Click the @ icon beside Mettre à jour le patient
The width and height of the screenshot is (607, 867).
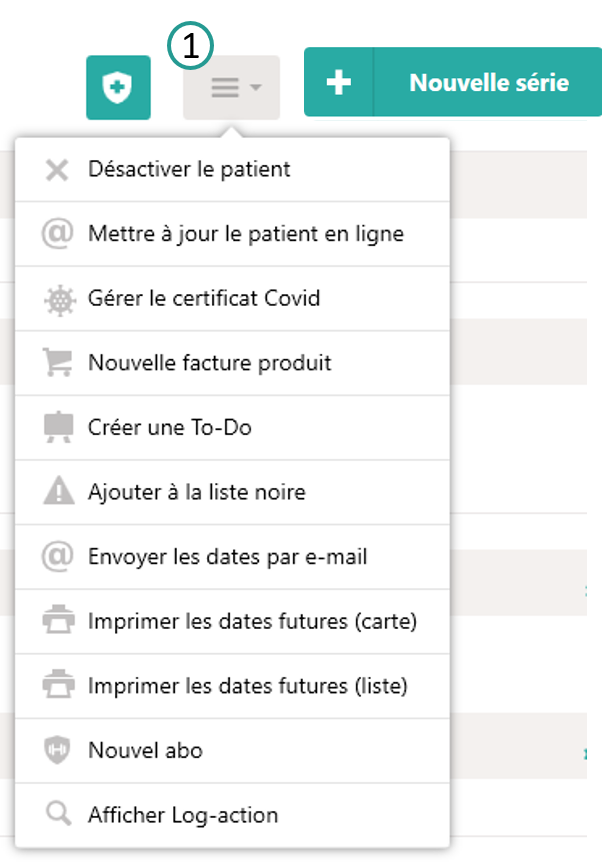(57, 234)
